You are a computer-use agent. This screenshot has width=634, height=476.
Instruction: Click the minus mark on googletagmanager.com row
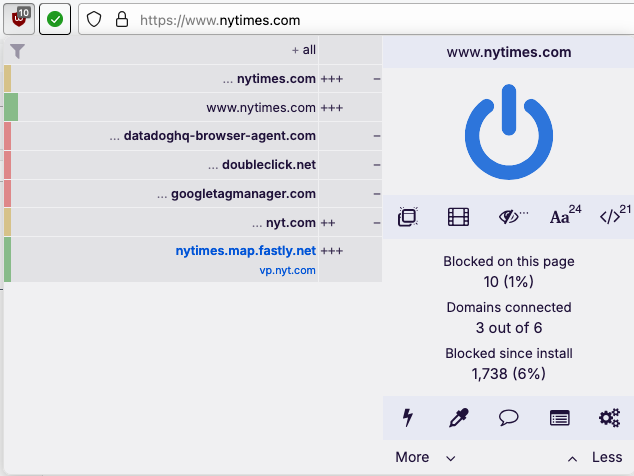377,194
